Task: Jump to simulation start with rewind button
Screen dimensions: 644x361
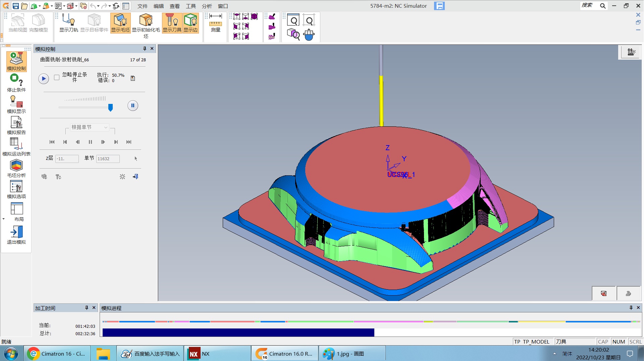Action: coord(52,142)
